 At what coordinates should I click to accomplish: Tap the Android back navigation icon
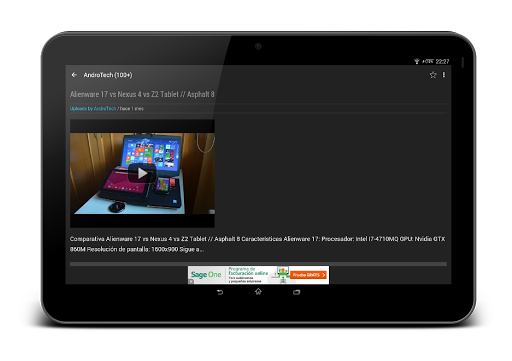click(220, 292)
